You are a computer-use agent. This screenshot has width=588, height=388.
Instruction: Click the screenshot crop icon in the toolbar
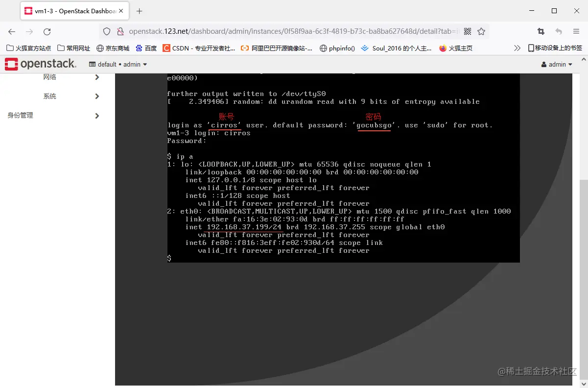(541, 31)
